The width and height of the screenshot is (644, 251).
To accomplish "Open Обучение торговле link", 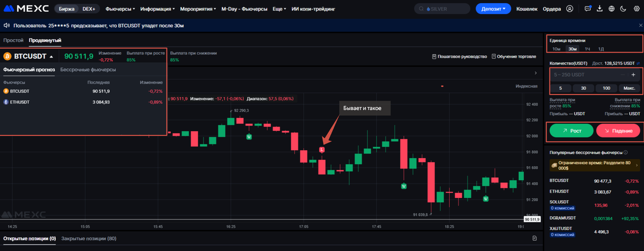I will point(514,56).
